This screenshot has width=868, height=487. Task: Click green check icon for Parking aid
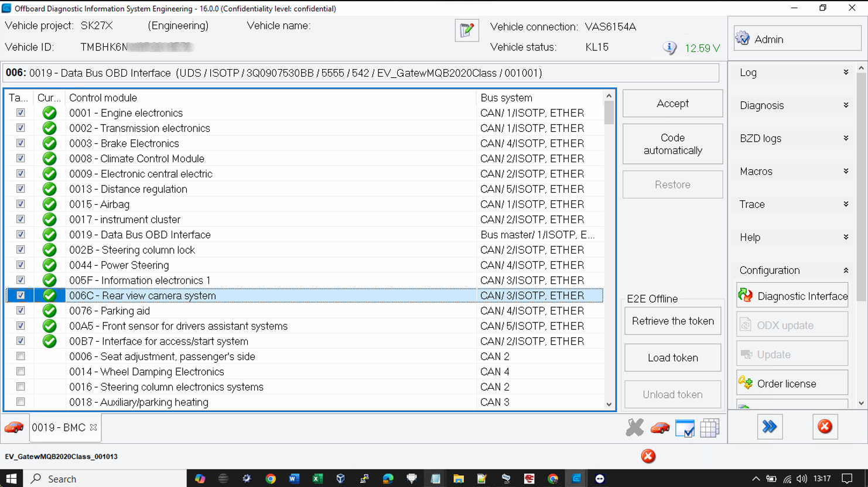50,311
